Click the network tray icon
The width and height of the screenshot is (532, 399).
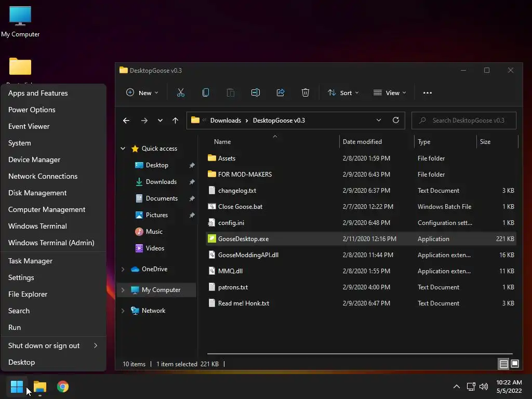pos(471,387)
